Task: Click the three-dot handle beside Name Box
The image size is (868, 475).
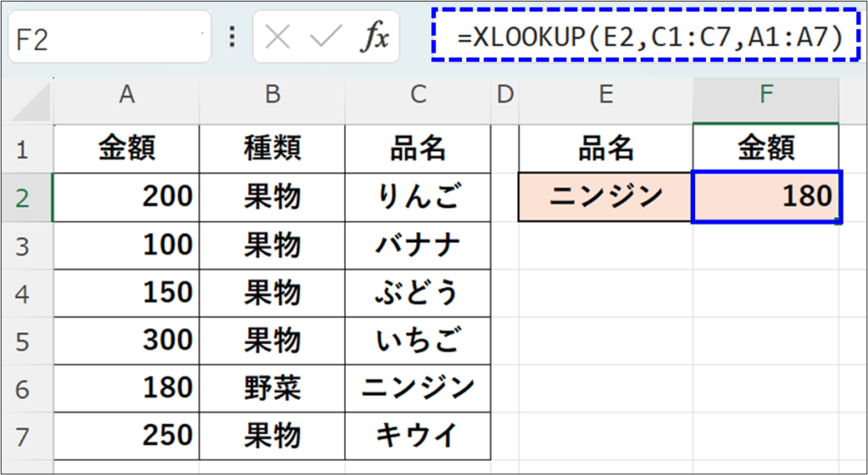Action: coord(232,37)
